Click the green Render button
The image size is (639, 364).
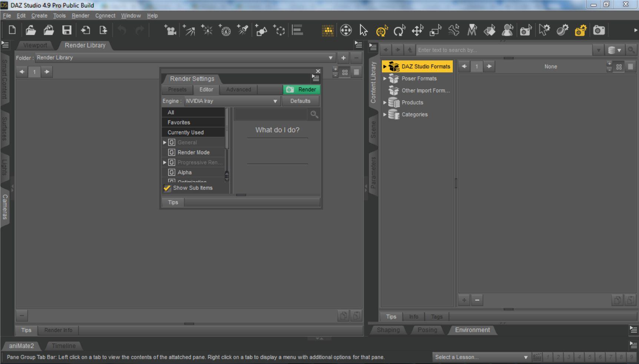302,90
